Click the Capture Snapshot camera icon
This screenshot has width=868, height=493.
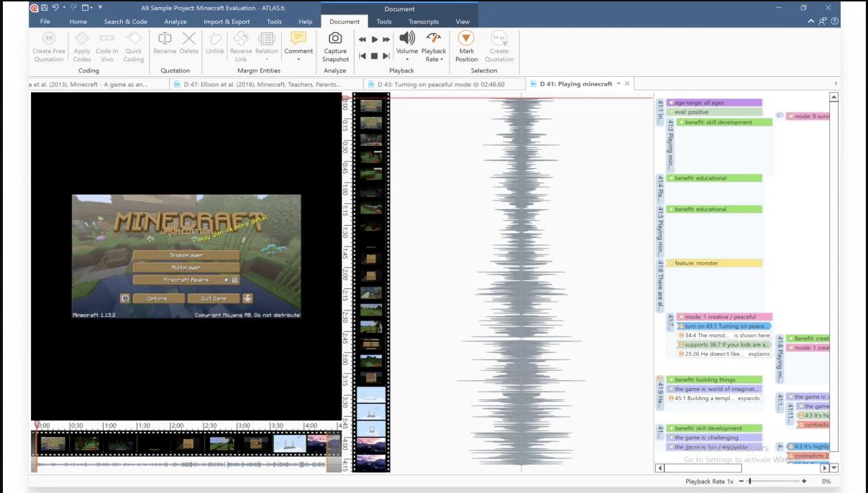tap(335, 39)
